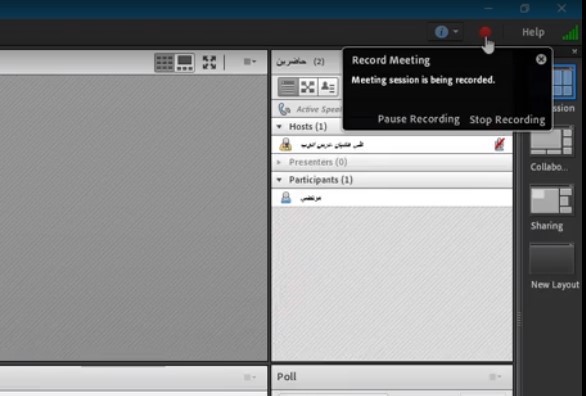
Task: Open video pod options menu
Action: [x=250, y=62]
